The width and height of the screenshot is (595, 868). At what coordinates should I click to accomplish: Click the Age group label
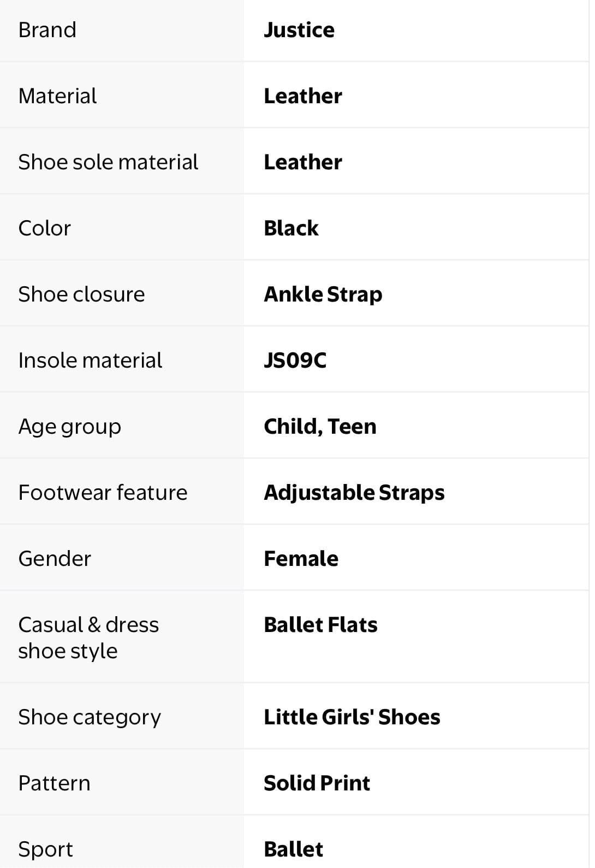click(x=70, y=427)
